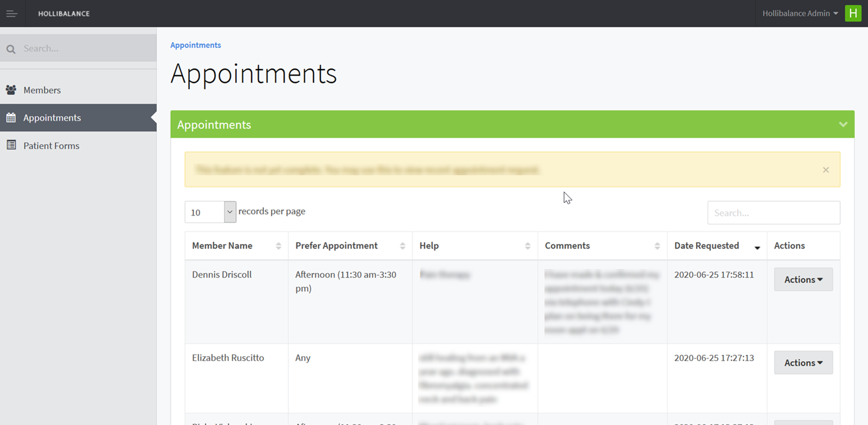868x425 pixels.
Task: Collapse the green Appointments panel chevron
Action: [x=843, y=124]
